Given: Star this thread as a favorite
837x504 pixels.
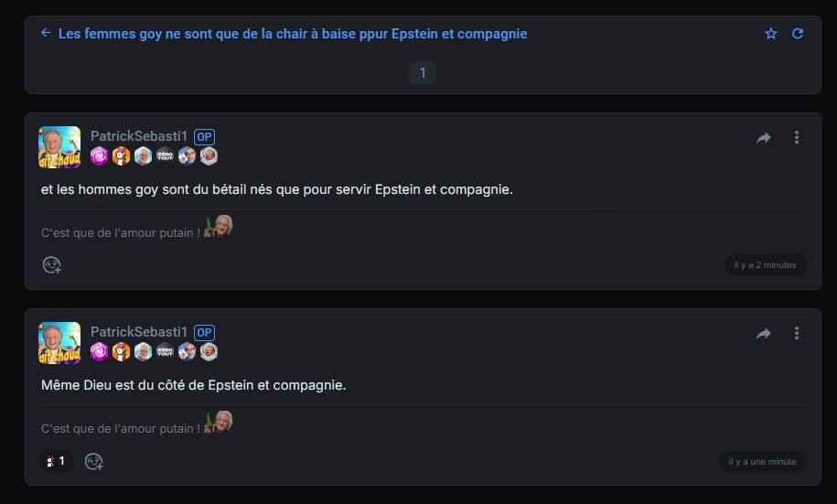Looking at the screenshot, I should click(x=770, y=34).
